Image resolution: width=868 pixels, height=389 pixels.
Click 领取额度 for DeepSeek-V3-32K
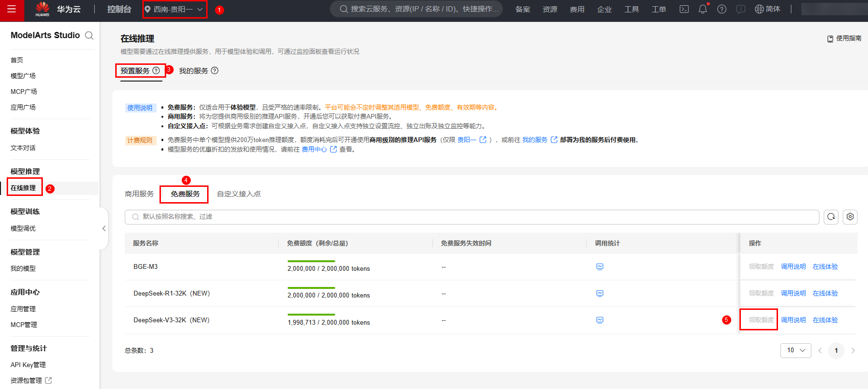[x=761, y=320]
